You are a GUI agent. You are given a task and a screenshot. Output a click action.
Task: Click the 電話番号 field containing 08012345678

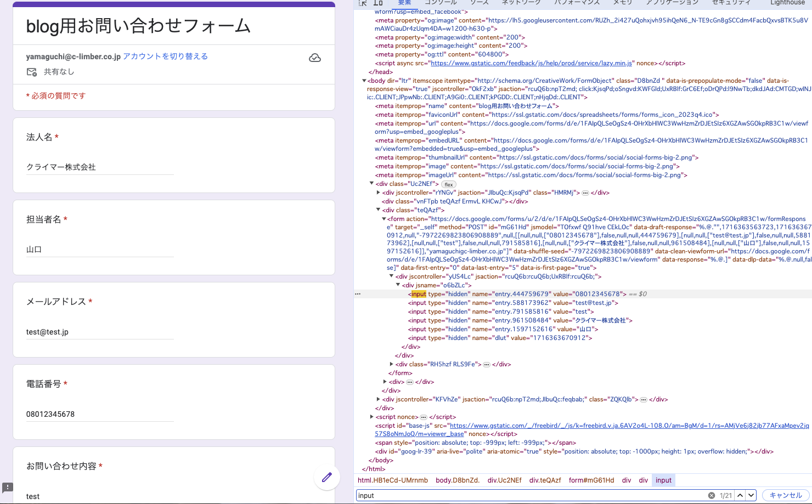pos(100,414)
